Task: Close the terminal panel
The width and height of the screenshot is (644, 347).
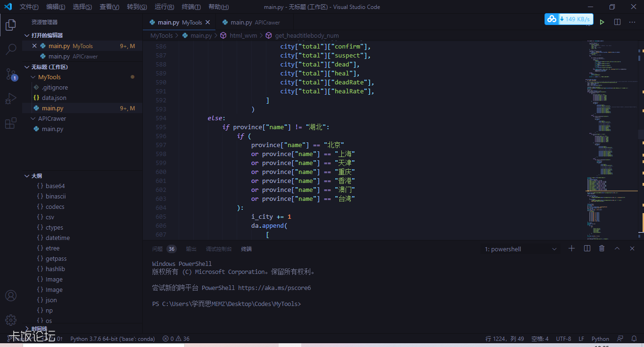Action: [x=632, y=248]
